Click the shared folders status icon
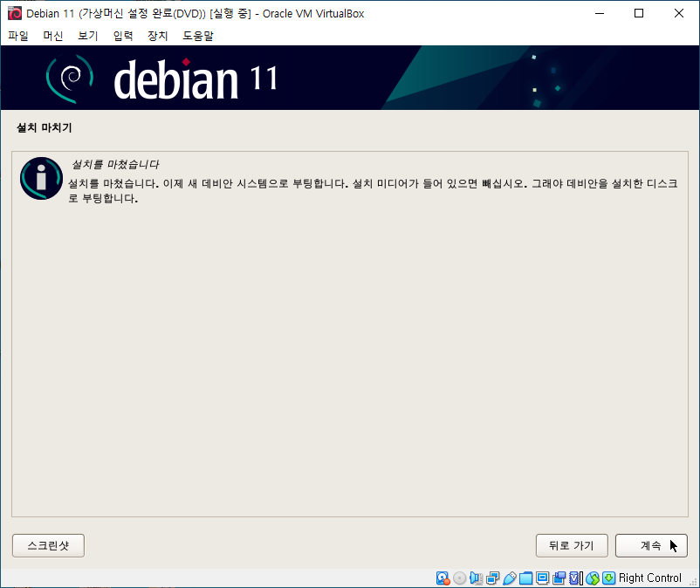Viewport: 700px width, 588px height. click(526, 578)
